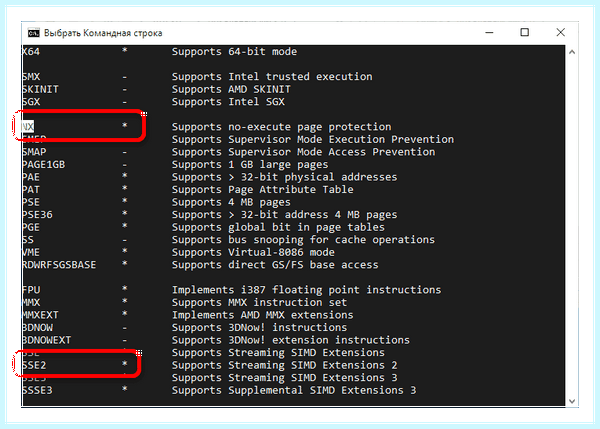
Task: Click 'Supports Intel trusted execution' text
Action: (272, 77)
